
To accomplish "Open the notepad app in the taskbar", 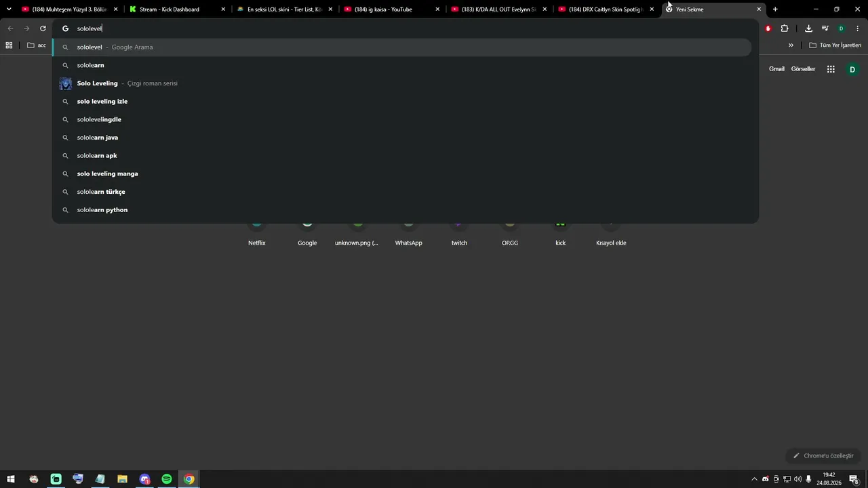I will (x=100, y=479).
